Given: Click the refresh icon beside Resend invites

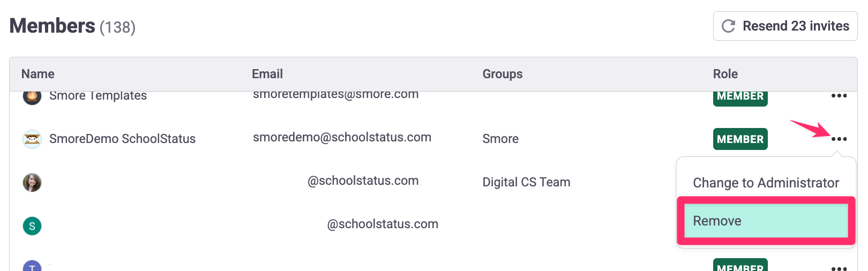Looking at the screenshot, I should click(728, 26).
